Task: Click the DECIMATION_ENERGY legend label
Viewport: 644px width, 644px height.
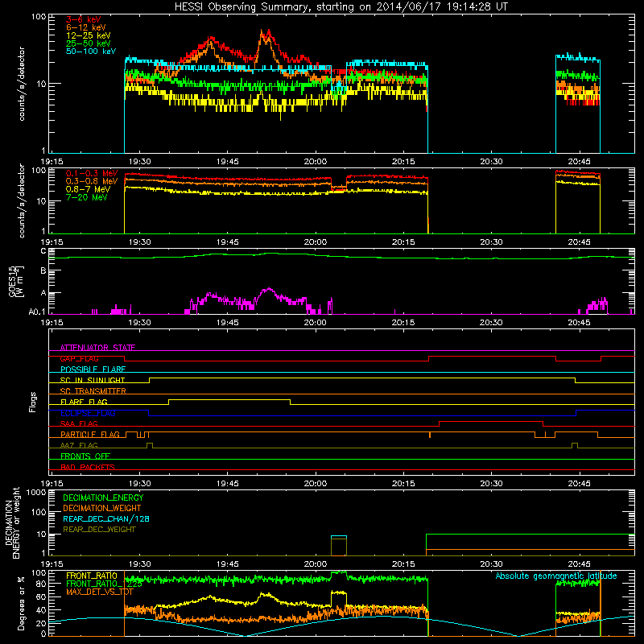Action: tap(103, 497)
